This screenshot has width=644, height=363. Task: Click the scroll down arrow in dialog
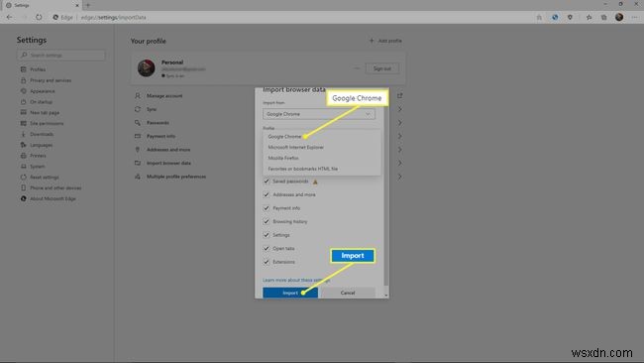click(385, 295)
